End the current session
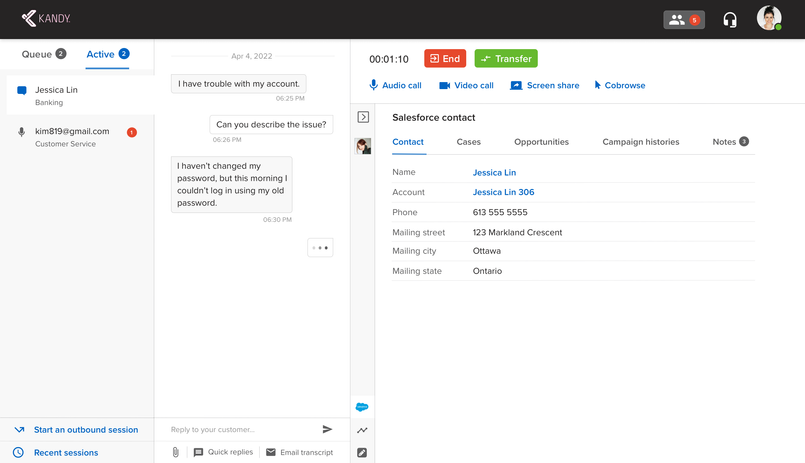 tap(445, 59)
